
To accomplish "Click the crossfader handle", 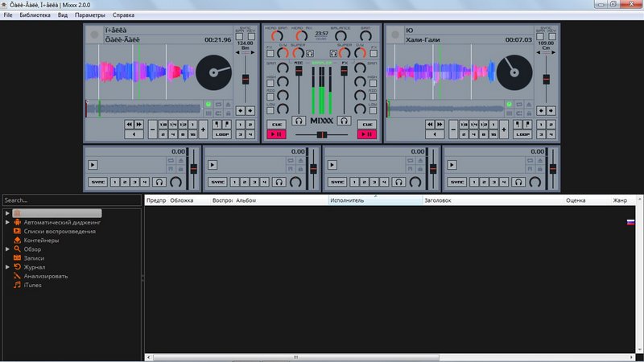I will pyautogui.click(x=321, y=134).
